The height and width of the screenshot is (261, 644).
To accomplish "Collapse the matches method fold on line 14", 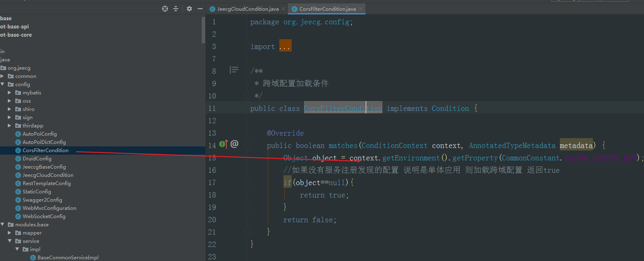I will (246, 145).
